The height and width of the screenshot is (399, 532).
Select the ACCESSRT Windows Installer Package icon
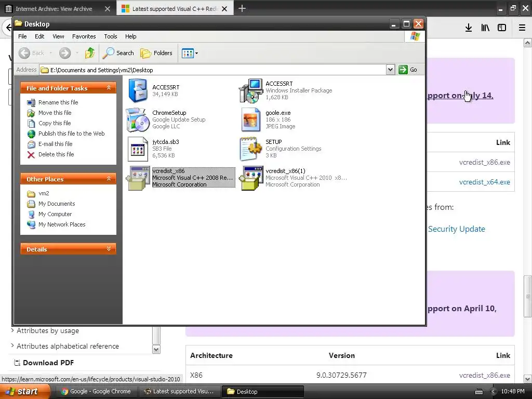[x=251, y=90]
